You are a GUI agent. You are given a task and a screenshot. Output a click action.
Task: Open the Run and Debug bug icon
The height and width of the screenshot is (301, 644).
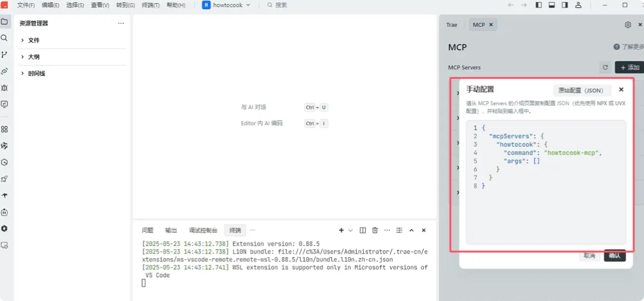(x=4, y=87)
